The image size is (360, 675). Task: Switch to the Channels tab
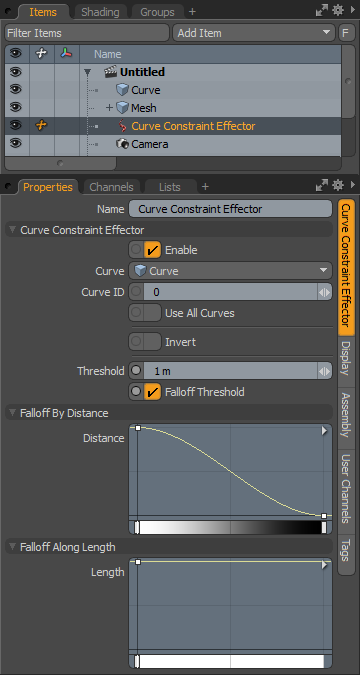(x=111, y=187)
